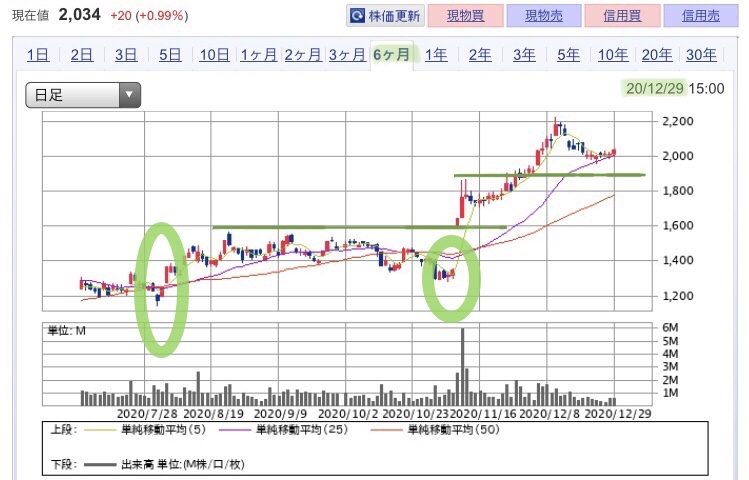Switch chart range to 2年
Screen dimensions: 749x480
click(x=480, y=55)
